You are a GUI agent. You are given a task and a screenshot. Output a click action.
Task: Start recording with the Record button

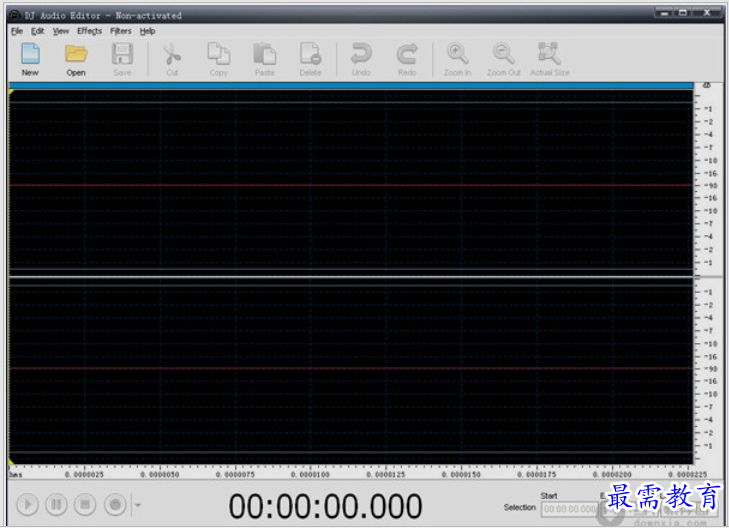[115, 504]
